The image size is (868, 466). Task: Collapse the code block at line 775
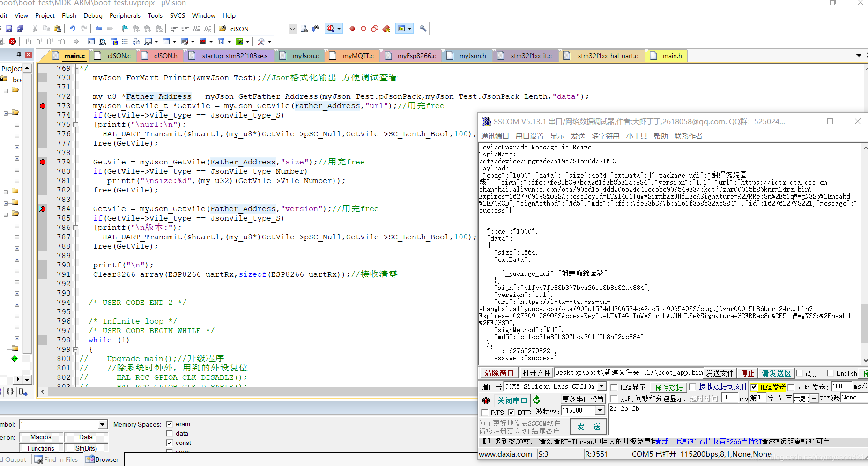75,125
